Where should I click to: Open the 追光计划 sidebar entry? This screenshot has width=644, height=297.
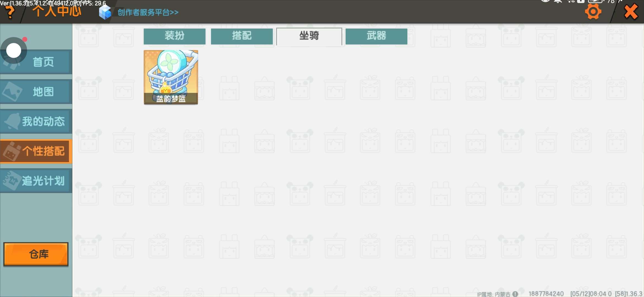(x=36, y=181)
